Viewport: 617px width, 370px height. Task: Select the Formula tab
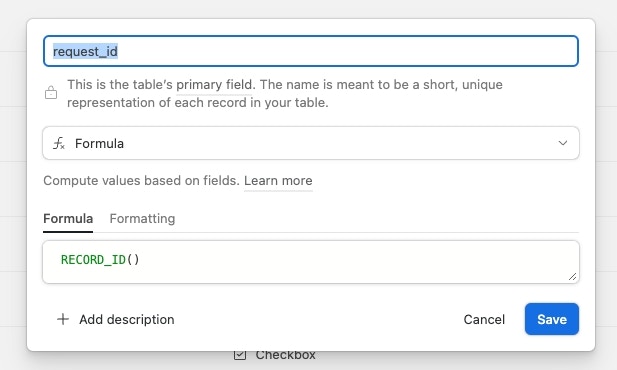68,218
